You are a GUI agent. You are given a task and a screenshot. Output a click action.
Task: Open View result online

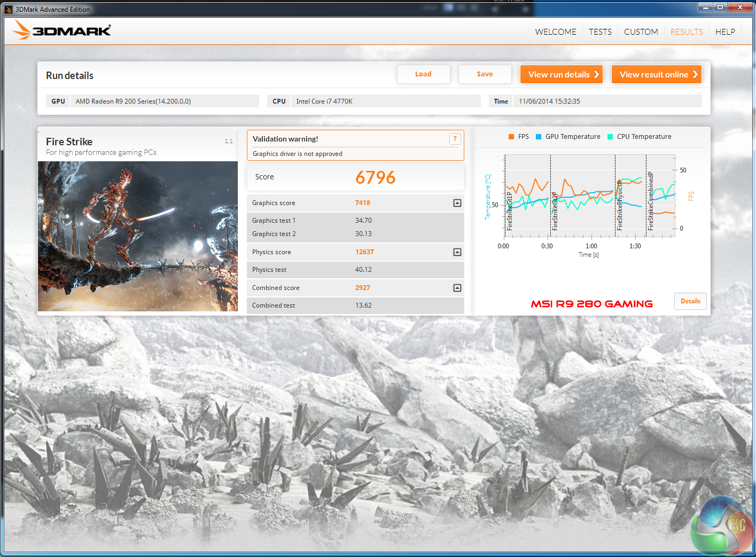[x=656, y=74]
